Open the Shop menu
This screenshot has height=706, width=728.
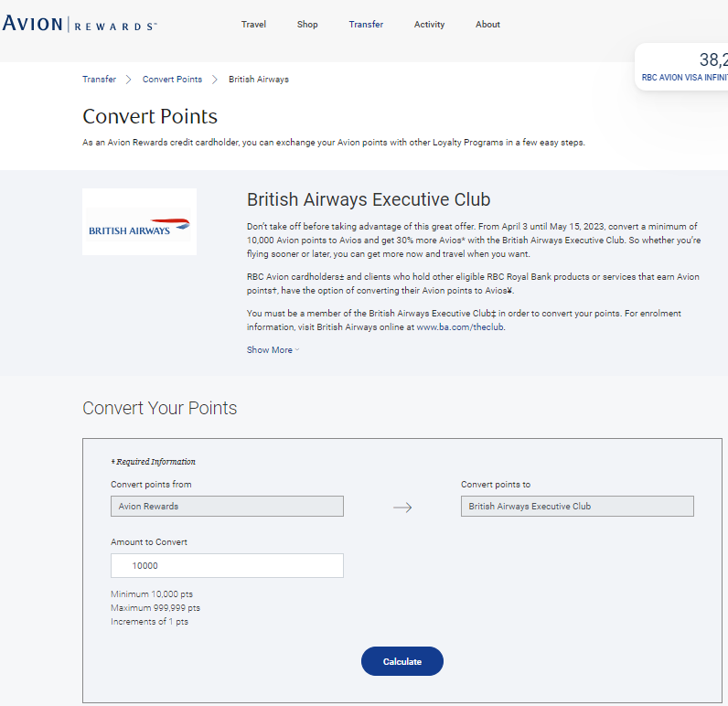point(307,24)
